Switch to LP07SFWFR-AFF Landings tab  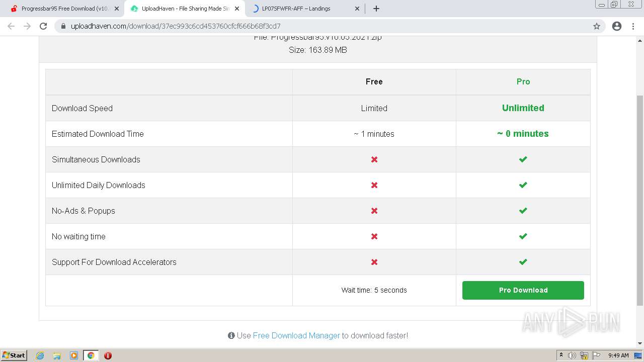[x=304, y=9]
